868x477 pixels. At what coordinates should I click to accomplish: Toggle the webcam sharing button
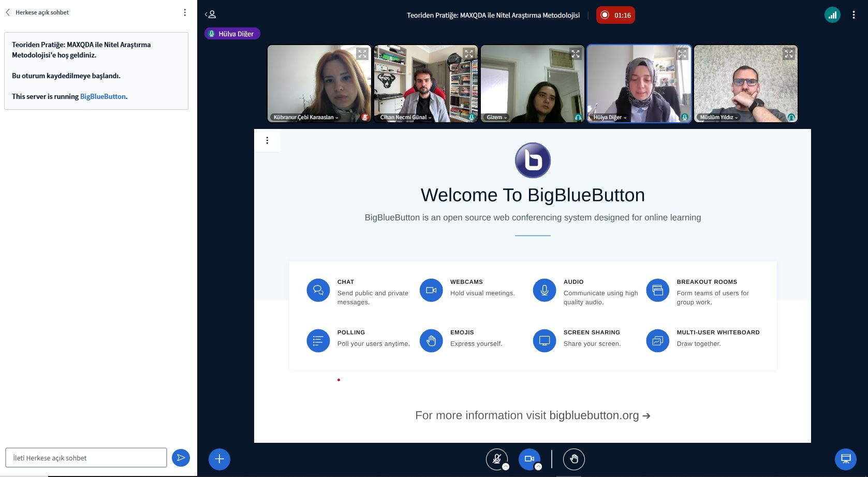[x=529, y=458]
